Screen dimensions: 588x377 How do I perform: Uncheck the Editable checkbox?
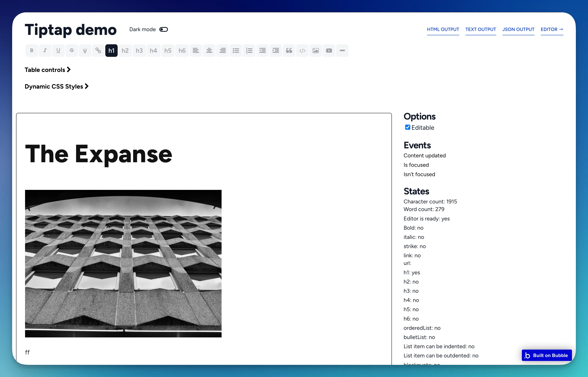click(408, 127)
